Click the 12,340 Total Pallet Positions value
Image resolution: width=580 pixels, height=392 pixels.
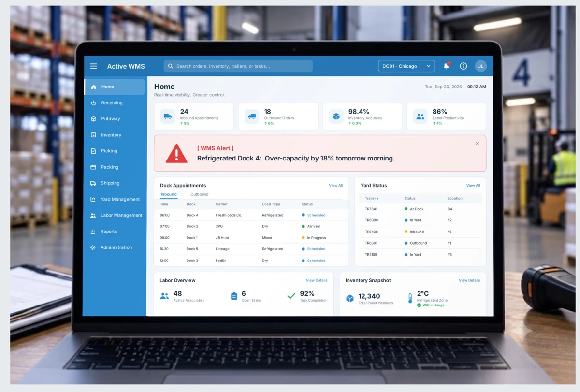[x=369, y=296]
